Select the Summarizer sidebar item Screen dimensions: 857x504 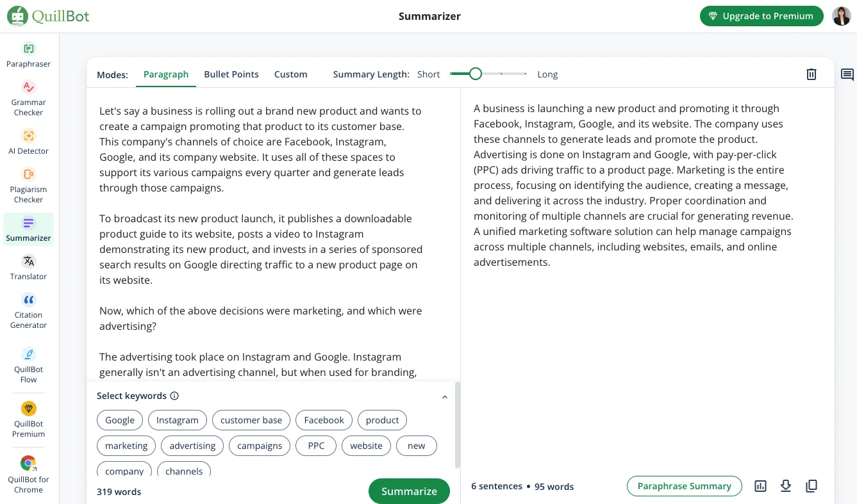pyautogui.click(x=28, y=229)
